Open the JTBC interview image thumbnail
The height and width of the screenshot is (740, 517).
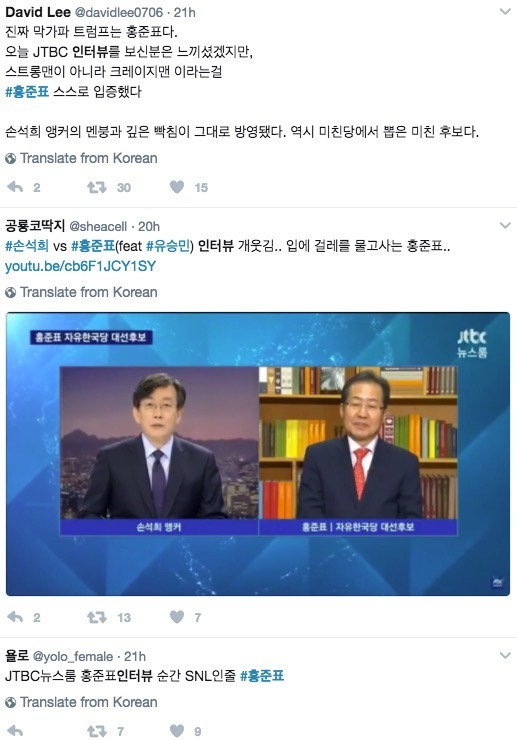(x=258, y=454)
